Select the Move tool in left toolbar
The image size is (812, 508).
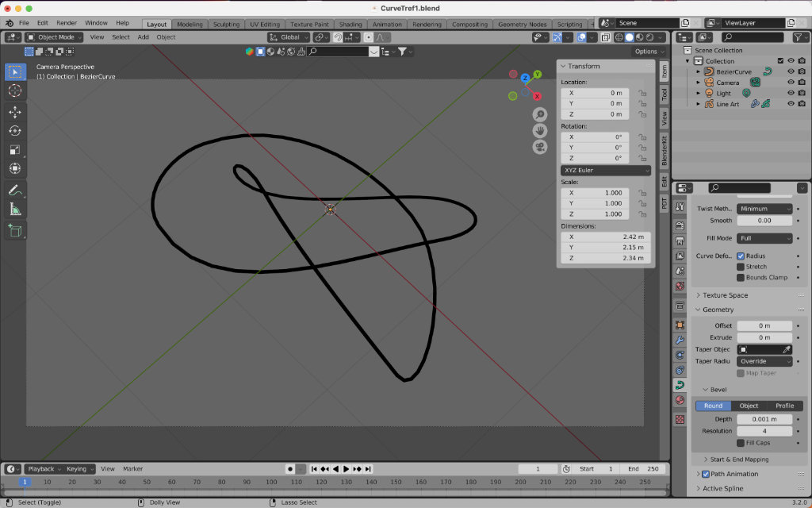15,112
